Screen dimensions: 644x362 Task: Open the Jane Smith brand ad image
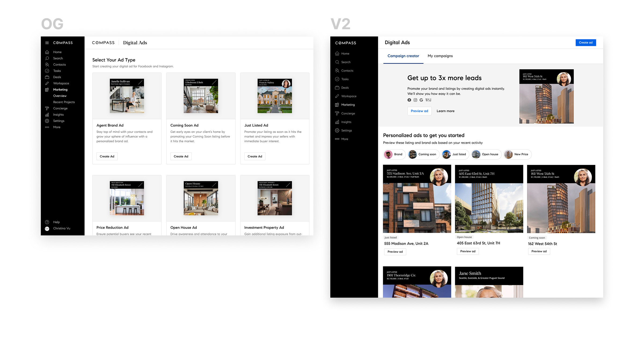pos(489,282)
